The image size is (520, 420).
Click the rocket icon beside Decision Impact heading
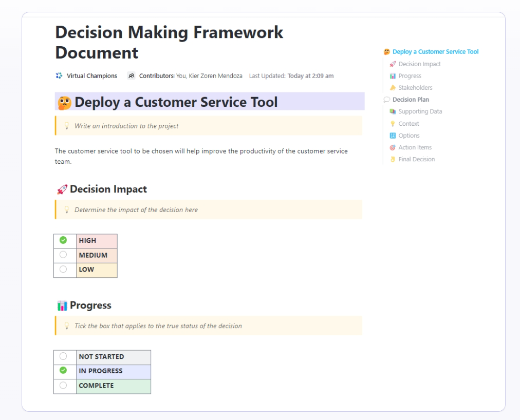[x=62, y=189]
